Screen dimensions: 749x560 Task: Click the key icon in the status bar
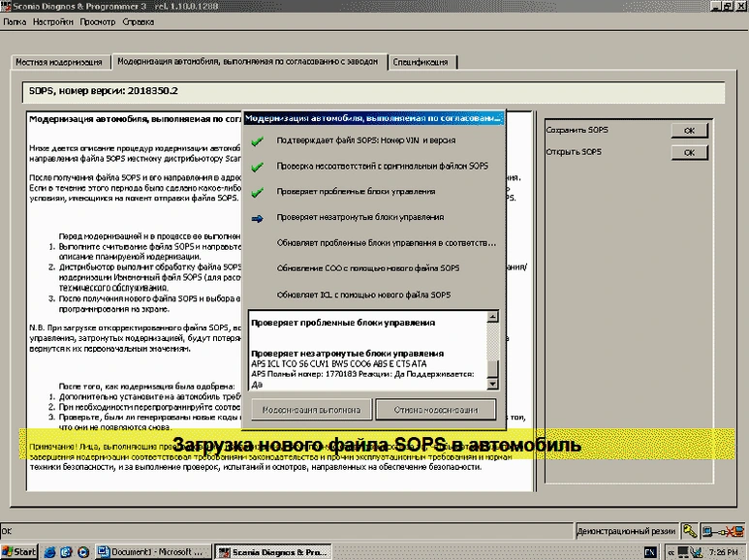pyautogui.click(x=689, y=531)
